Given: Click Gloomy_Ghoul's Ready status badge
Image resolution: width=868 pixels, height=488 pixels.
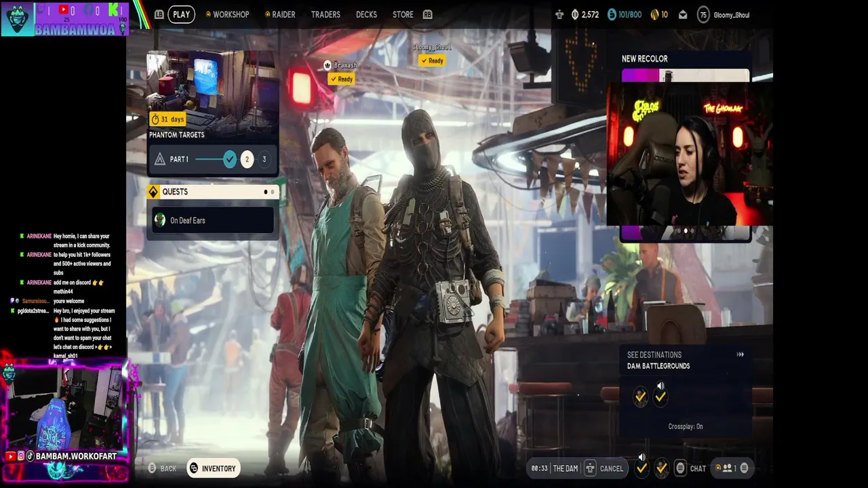Looking at the screenshot, I should pyautogui.click(x=433, y=61).
